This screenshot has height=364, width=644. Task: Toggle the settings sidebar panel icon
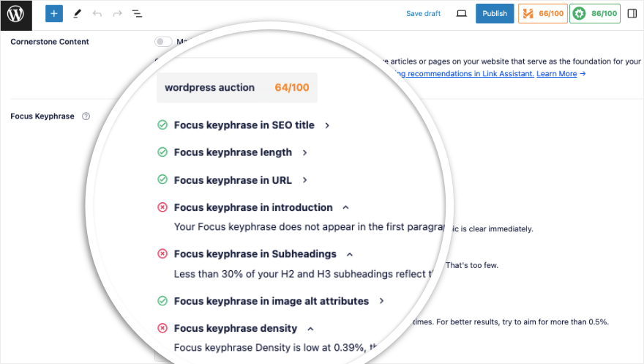632,14
